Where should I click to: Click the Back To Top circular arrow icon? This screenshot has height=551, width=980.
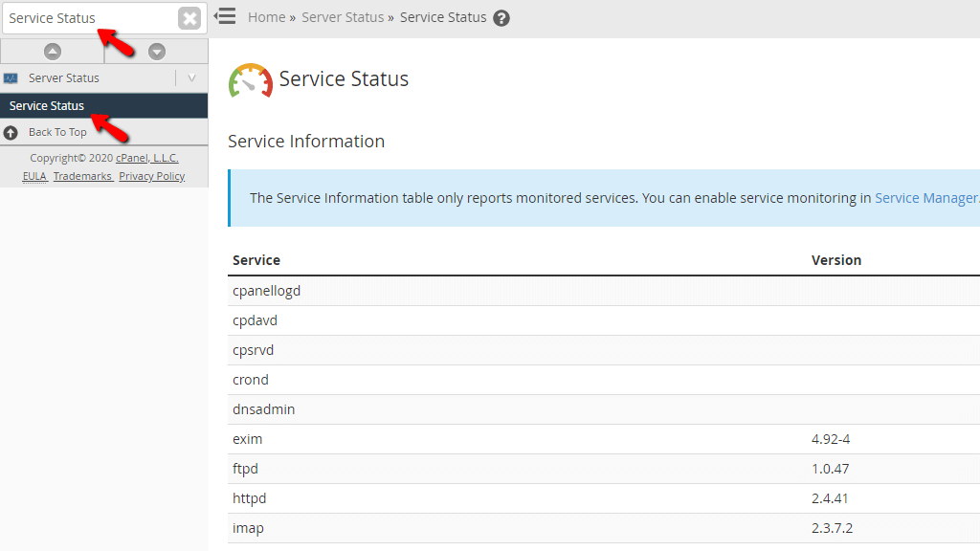tap(10, 132)
